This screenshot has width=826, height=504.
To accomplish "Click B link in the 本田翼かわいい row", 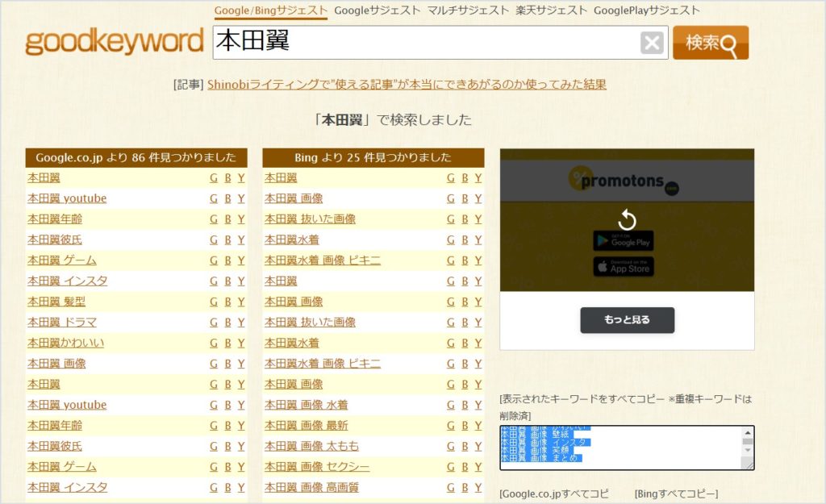I will 227,343.
